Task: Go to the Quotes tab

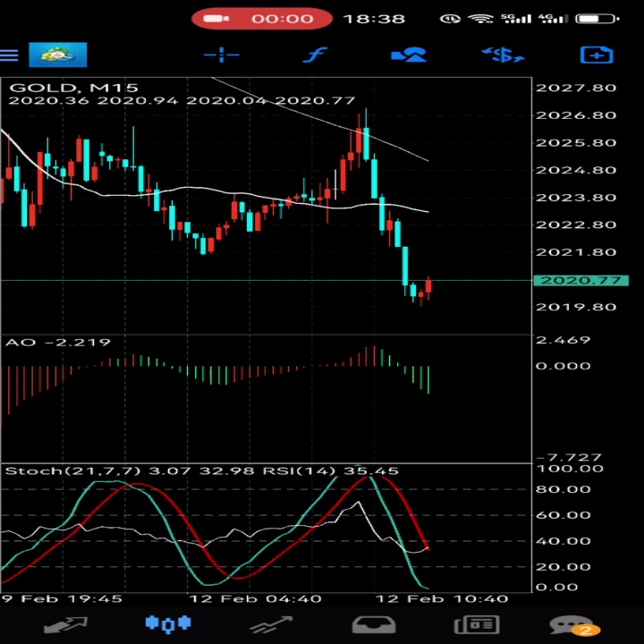Action: (x=65, y=625)
